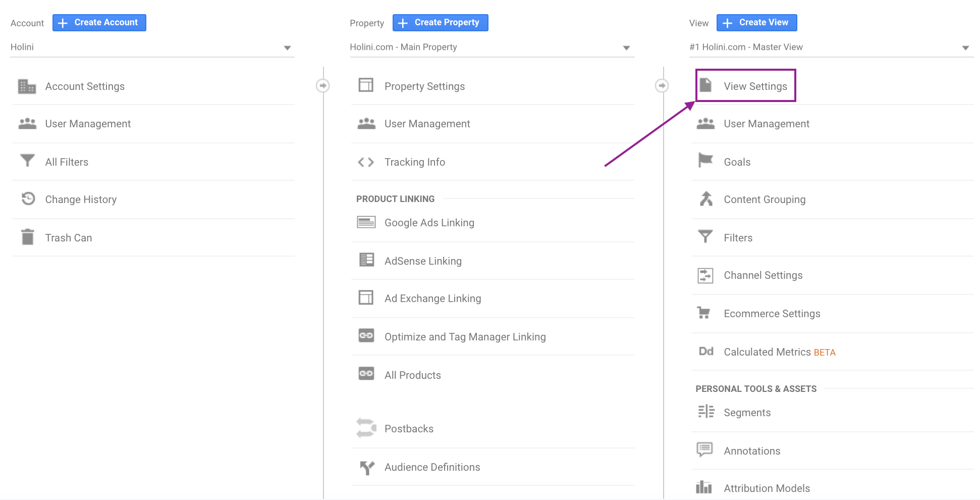
Task: Select AdSense Linking
Action: [423, 261]
